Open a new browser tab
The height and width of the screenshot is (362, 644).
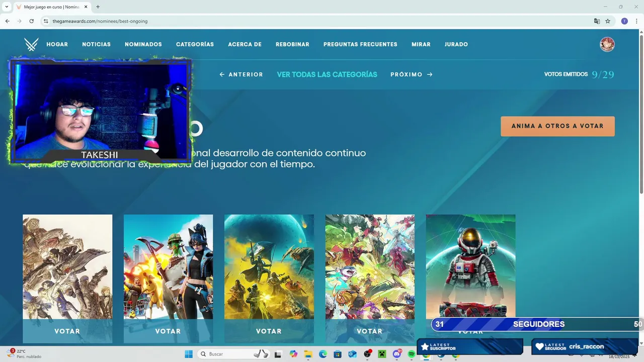(98, 7)
